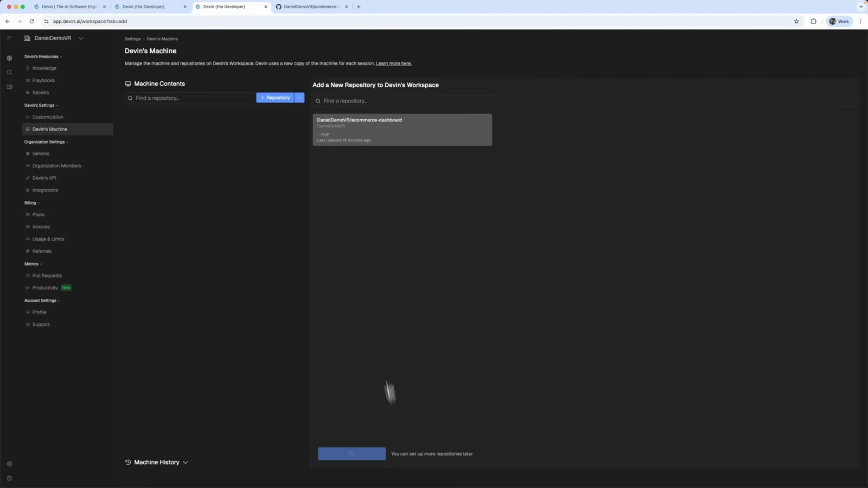Click the + Repository button
Screen dimensions: 868x488
pyautogui.click(x=275, y=98)
